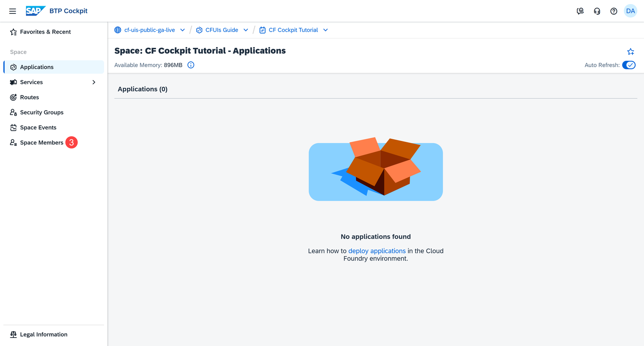Show Available Memory information icon
This screenshot has width=644, height=346.
191,65
